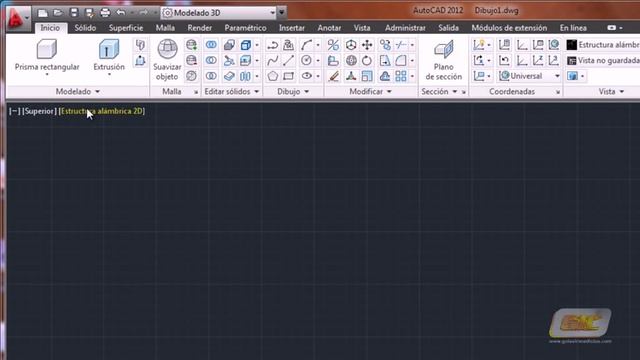Open the Administrar ribbon tab
This screenshot has height=360, width=640.
point(405,28)
